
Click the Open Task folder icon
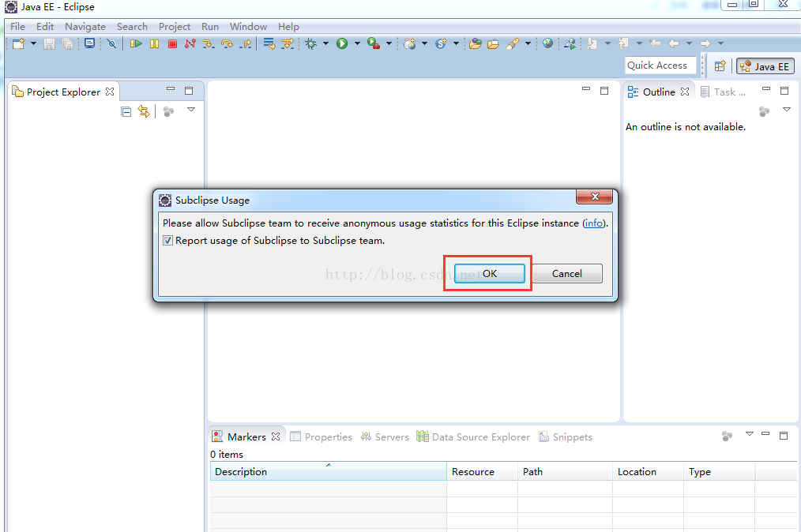pos(494,44)
